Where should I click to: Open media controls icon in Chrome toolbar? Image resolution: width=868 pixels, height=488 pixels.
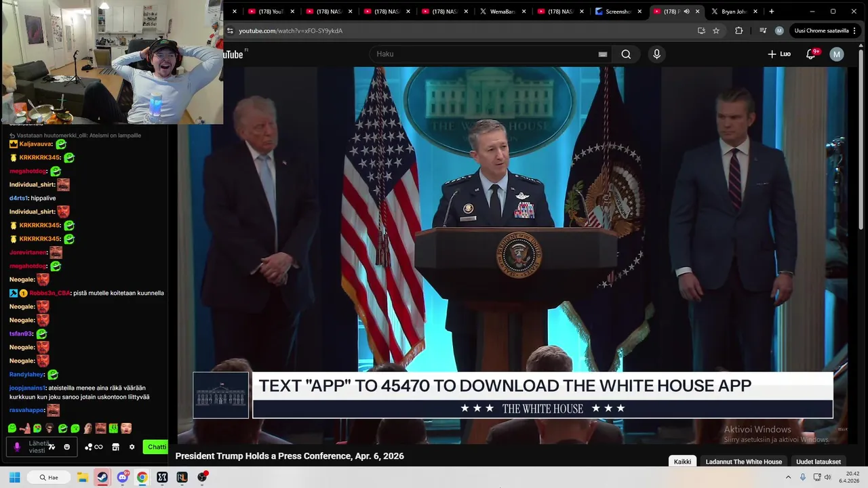click(763, 30)
